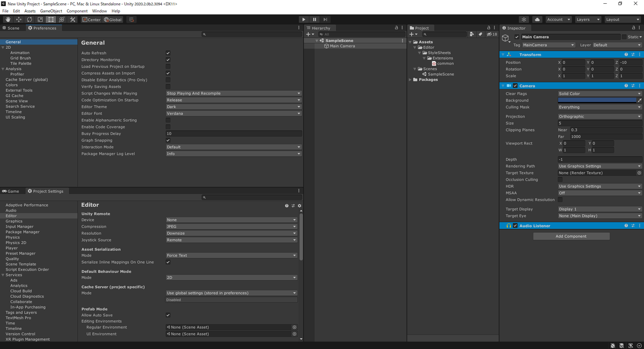This screenshot has width=644, height=349.
Task: Open Camera component preset icon
Action: [x=633, y=86]
